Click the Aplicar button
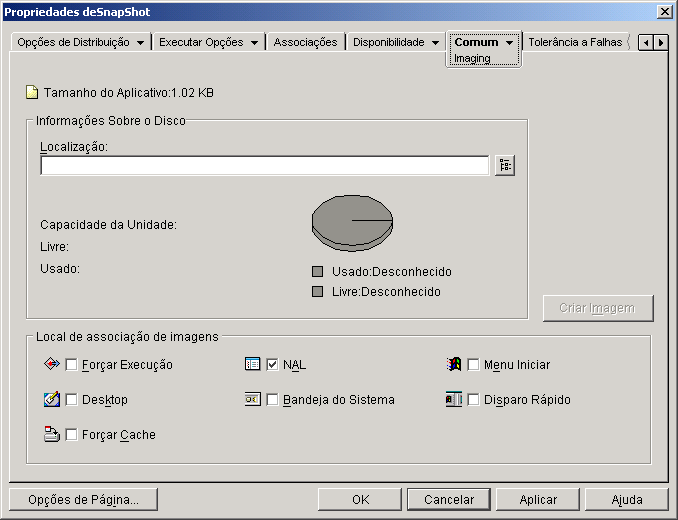678x520 pixels. coord(538,500)
